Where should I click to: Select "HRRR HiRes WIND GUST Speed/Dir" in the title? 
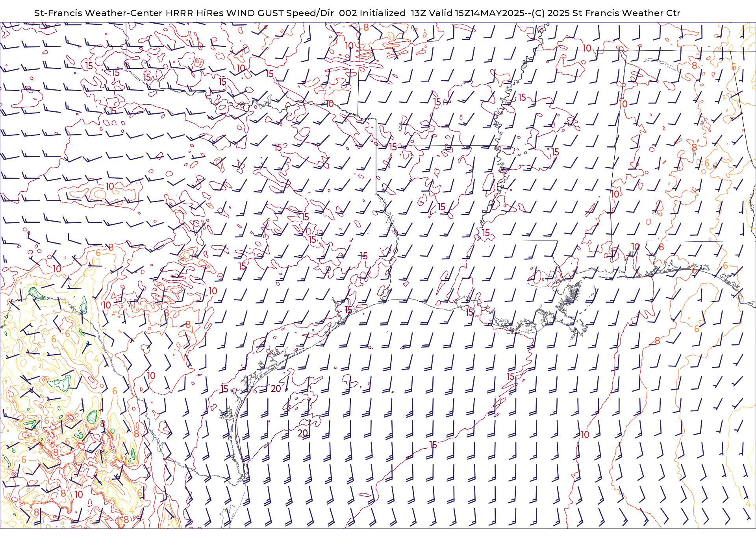click(250, 13)
